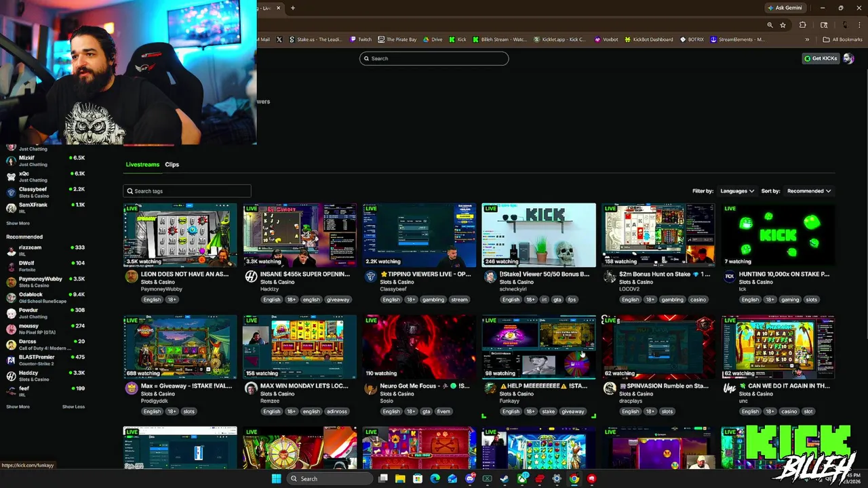Open Chrome extensions puzzle icon
868x488 pixels.
click(x=803, y=25)
